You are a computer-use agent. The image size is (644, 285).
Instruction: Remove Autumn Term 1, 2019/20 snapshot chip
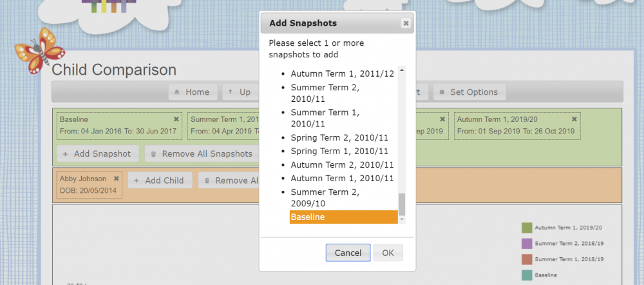[x=574, y=119]
